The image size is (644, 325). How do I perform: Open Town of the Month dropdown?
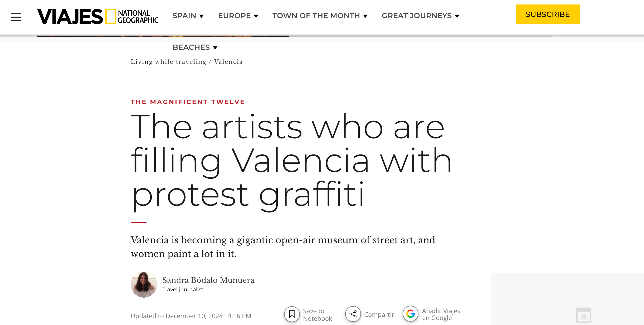[x=320, y=16]
